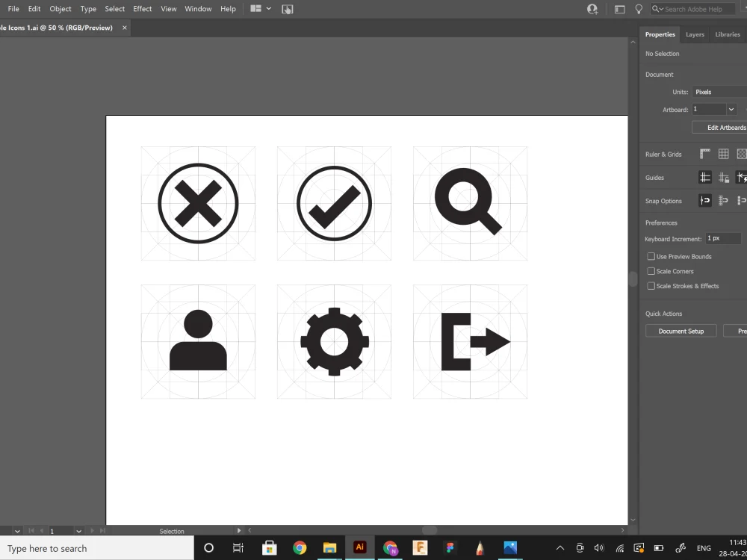Viewport: 747px width, 560px height.
Task: Open the Edit menu
Action: point(34,8)
